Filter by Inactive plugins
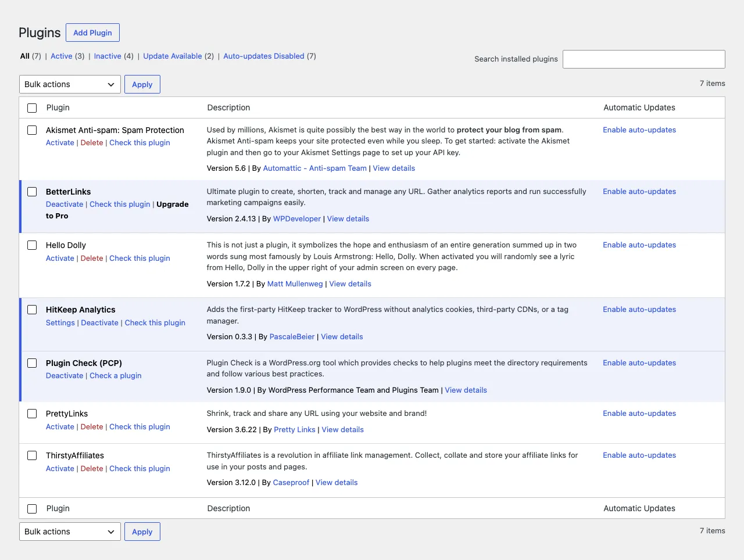The width and height of the screenshot is (744, 560). [x=108, y=56]
